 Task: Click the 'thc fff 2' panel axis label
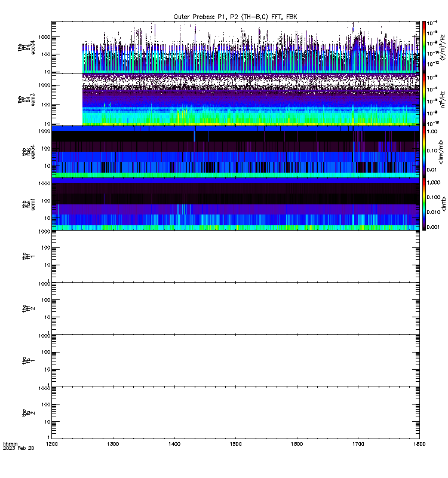(x=28, y=308)
